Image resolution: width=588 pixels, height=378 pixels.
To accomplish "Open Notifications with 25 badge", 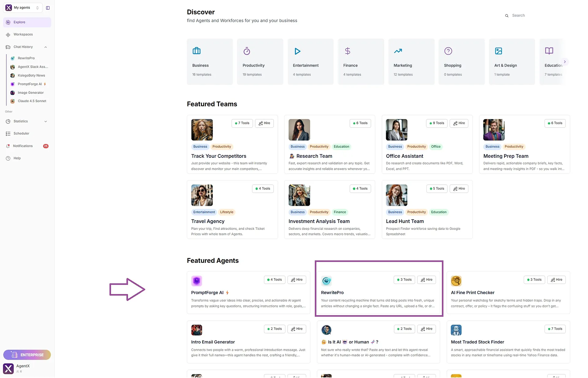I will pos(23,146).
